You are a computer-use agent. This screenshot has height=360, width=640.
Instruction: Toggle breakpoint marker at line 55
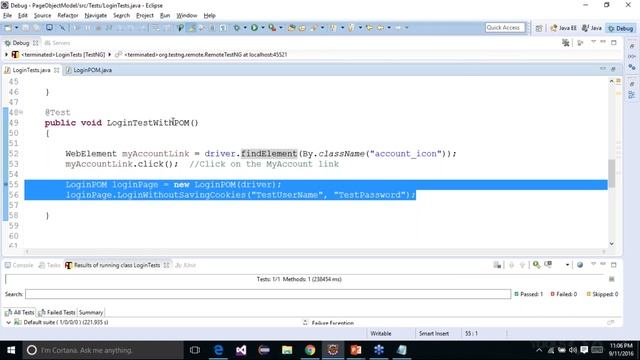[5, 184]
